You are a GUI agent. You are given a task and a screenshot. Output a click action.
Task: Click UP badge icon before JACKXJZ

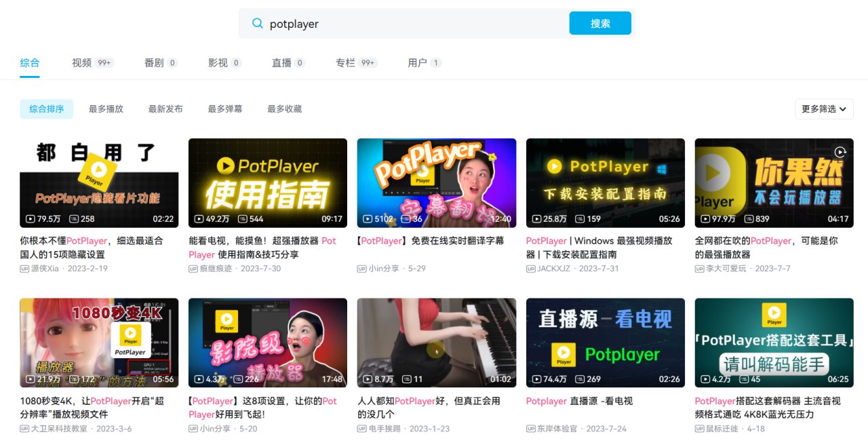[531, 269]
